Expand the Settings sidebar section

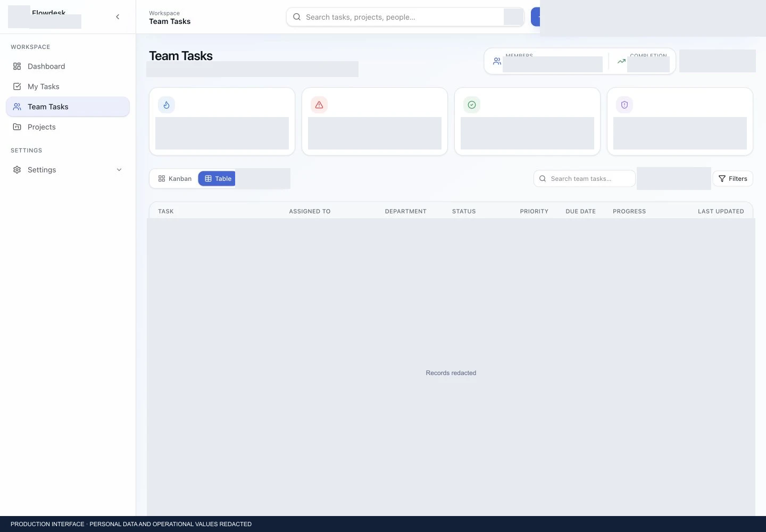point(68,170)
